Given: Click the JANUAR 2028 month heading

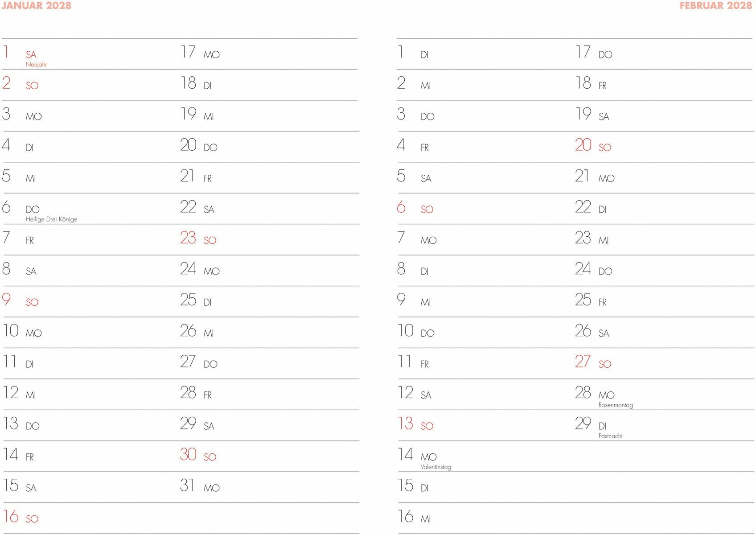Looking at the screenshot, I should 36,5.
